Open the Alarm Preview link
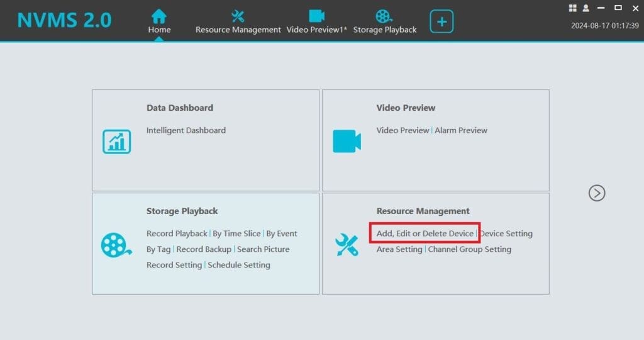This screenshot has width=644, height=340. [461, 130]
